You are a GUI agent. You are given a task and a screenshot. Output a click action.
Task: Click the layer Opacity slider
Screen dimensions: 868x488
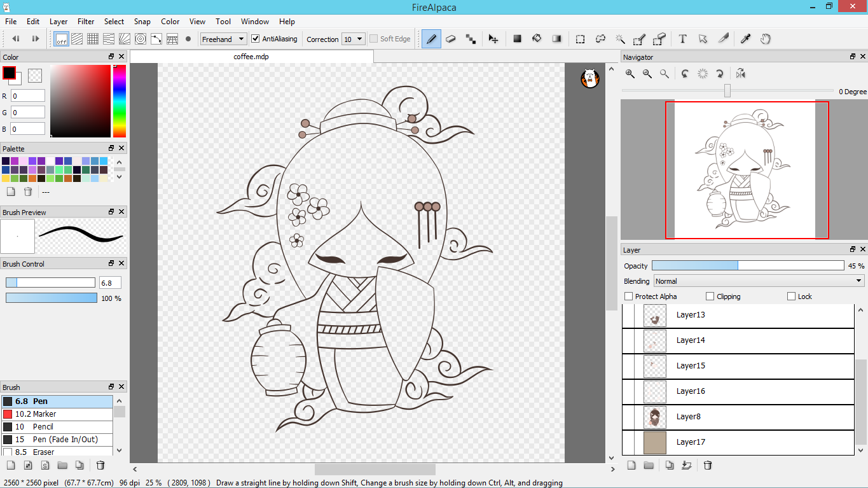click(x=748, y=265)
